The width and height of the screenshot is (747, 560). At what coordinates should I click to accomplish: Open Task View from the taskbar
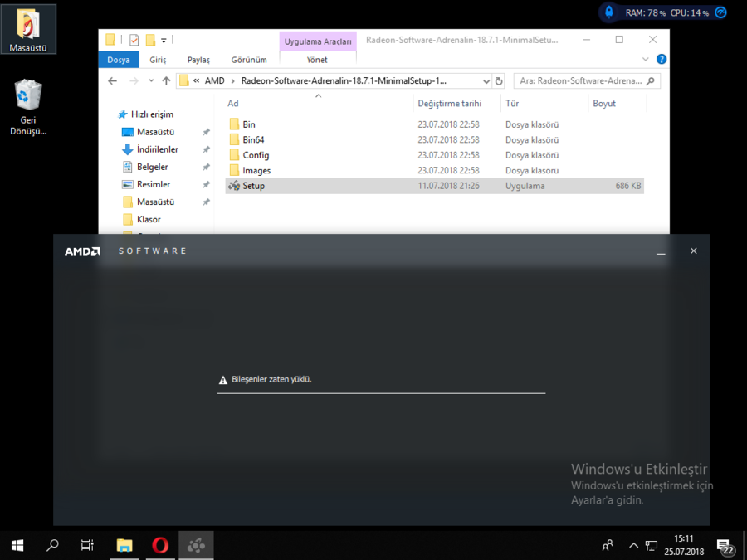coord(87,545)
